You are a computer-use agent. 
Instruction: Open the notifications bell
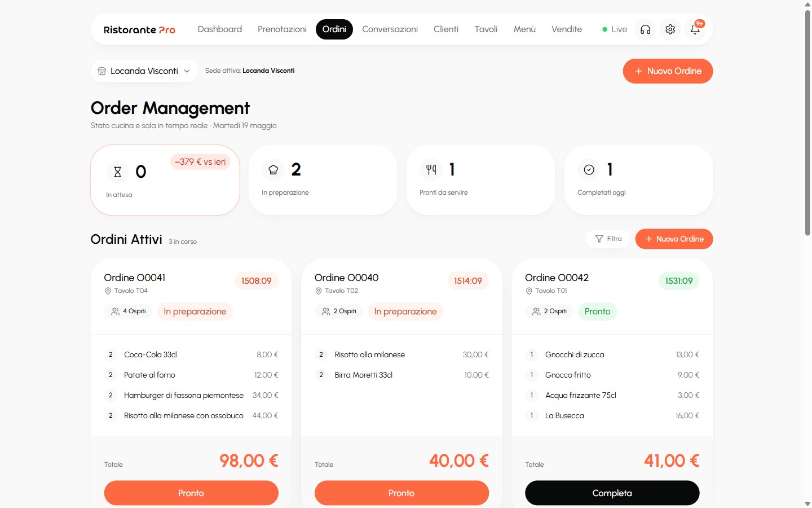695,29
